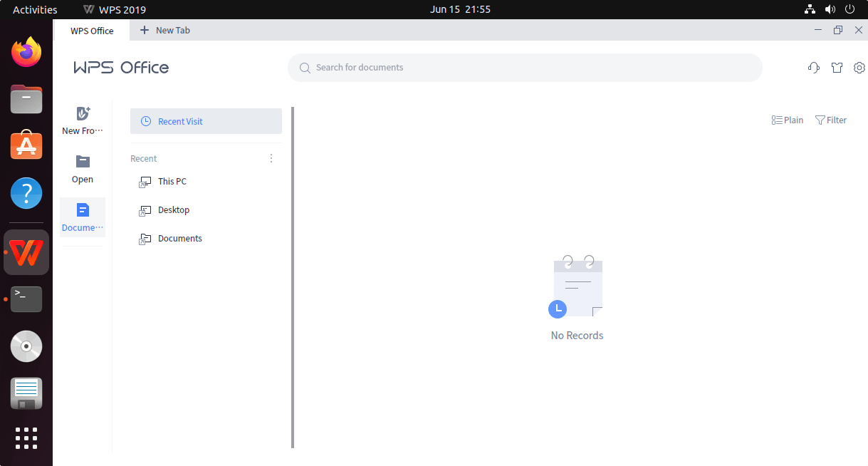The width and height of the screenshot is (868, 466).
Task: Click the vertical panel divider bar
Action: tap(293, 278)
